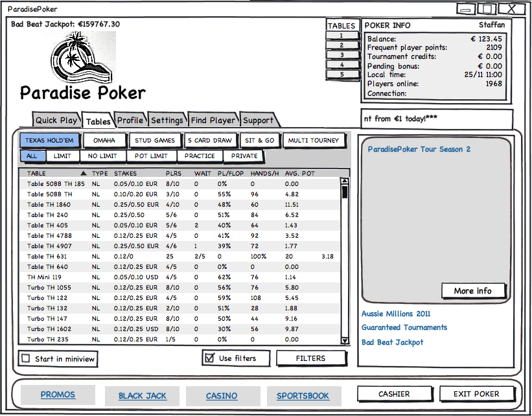
Task: Select the row Table TH 631
Action: (x=179, y=256)
